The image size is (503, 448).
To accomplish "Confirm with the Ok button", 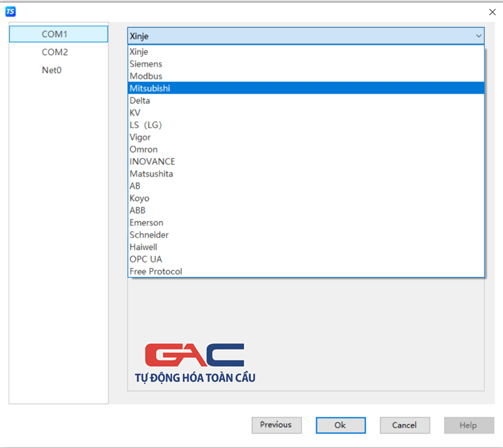I will click(x=341, y=425).
